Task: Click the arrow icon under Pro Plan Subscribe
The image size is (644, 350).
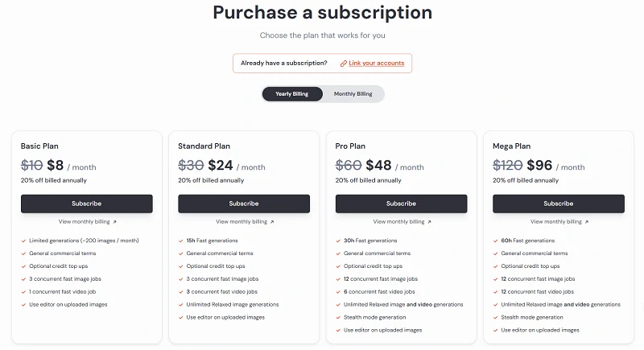Action: 429,222
